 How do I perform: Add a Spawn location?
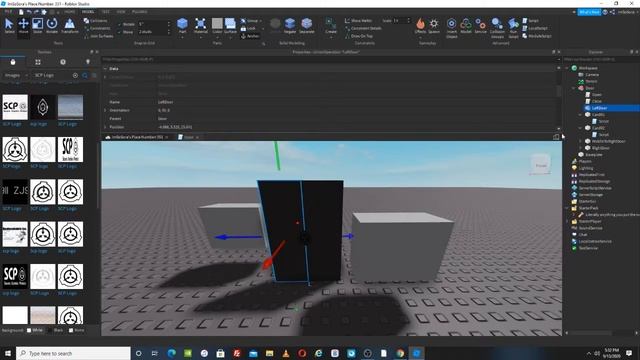click(434, 26)
